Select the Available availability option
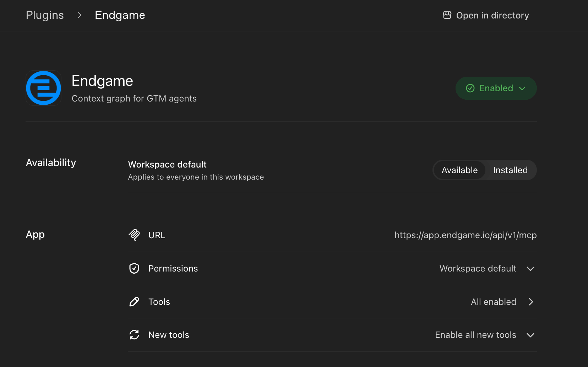The width and height of the screenshot is (588, 367). [x=459, y=170]
